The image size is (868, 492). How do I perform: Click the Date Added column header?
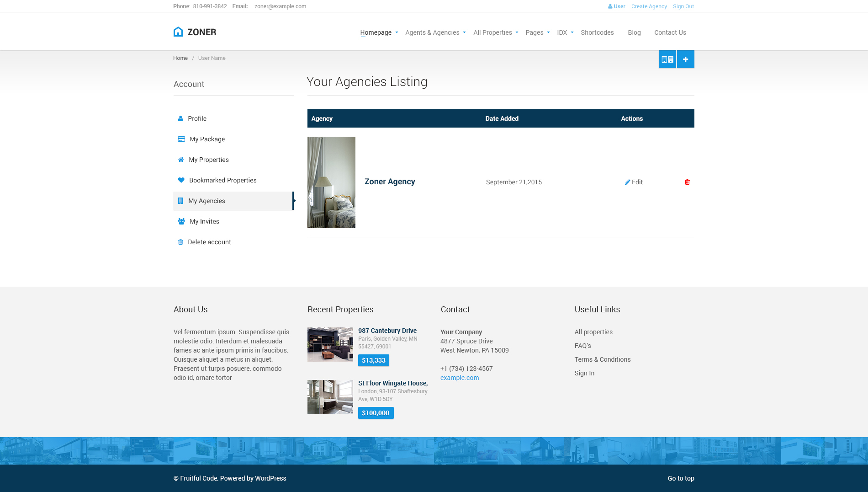(x=502, y=118)
